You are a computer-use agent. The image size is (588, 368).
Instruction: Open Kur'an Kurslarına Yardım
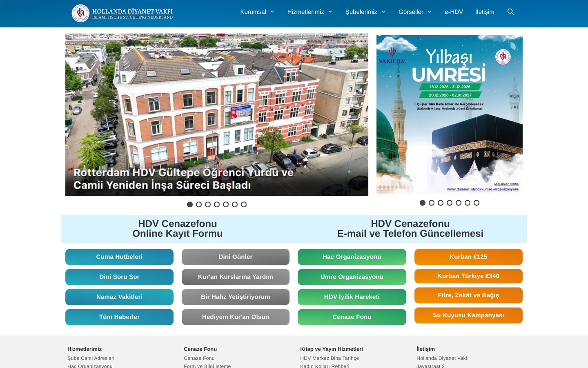coord(236,277)
